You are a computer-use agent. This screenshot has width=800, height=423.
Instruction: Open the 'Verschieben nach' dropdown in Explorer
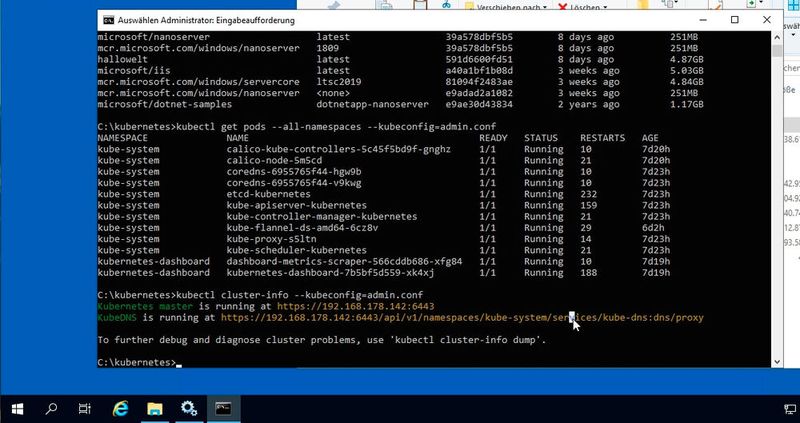(506, 7)
